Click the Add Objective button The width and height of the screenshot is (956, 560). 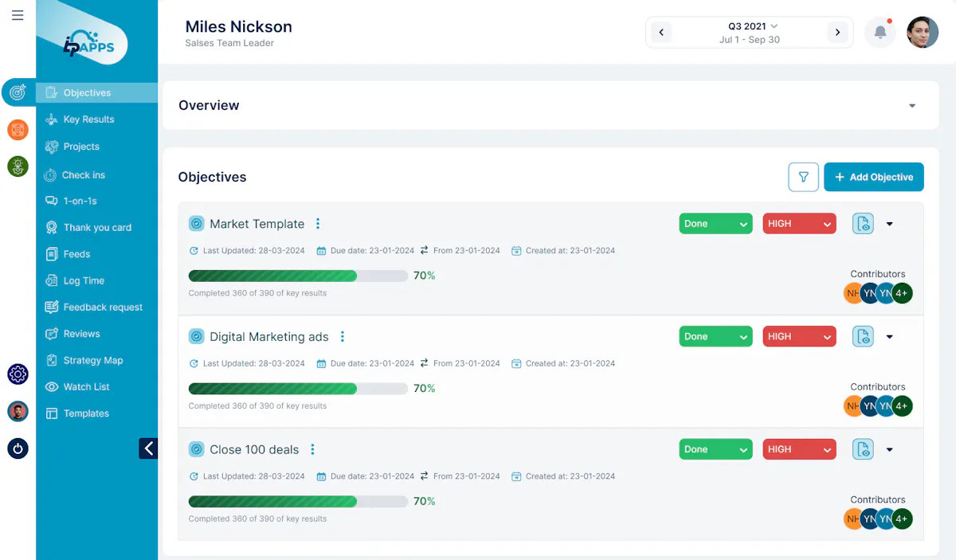[874, 177]
